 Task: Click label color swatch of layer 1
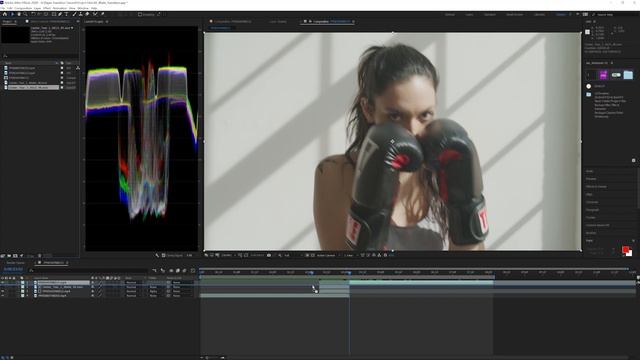click(22, 282)
